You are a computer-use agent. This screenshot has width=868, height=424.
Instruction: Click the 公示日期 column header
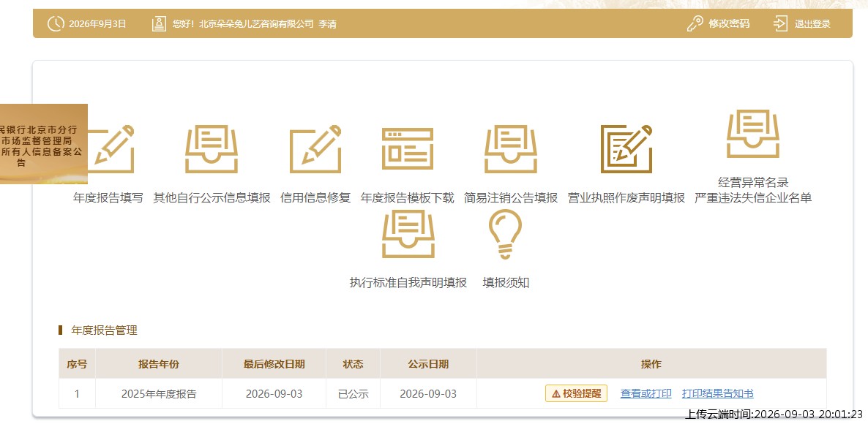click(428, 364)
